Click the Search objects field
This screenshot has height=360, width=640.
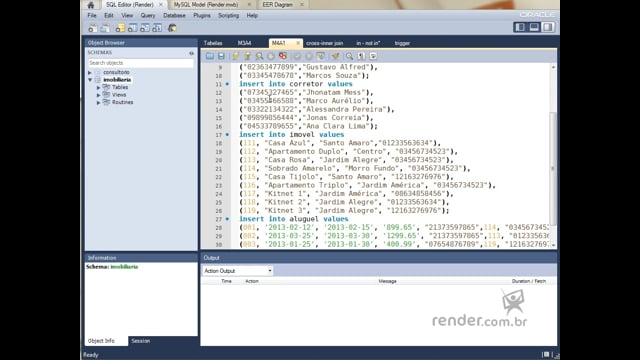pyautogui.click(x=140, y=63)
